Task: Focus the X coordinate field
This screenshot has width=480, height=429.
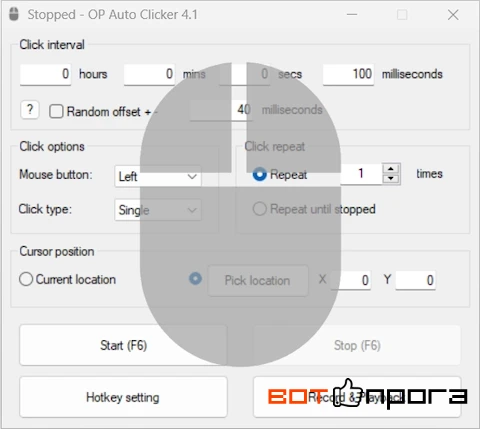Action: pos(351,280)
